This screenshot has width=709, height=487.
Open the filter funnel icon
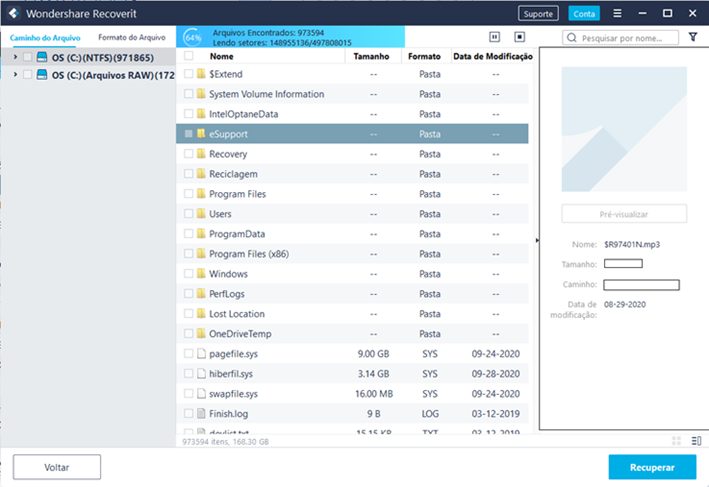693,37
